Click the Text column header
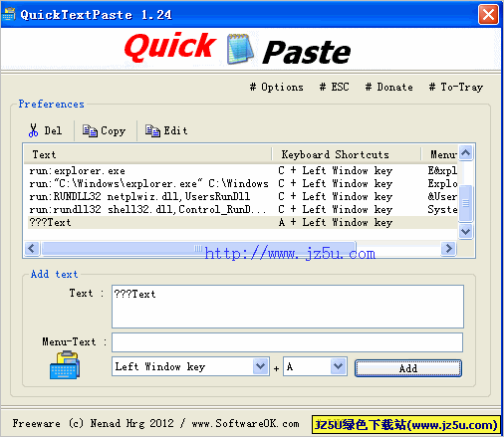The image size is (504, 437). 147,154
